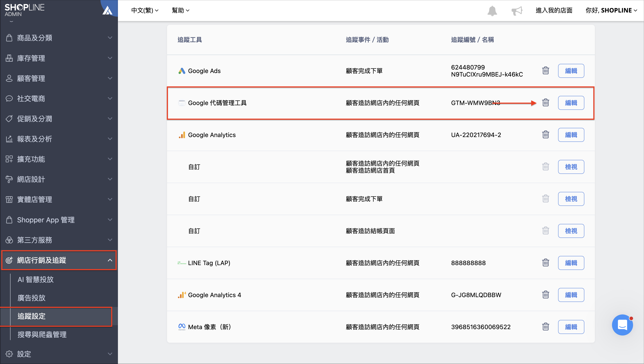Screen dimensions: 644x364
Task: Click the 追蹤工具 column header
Action: coord(190,40)
